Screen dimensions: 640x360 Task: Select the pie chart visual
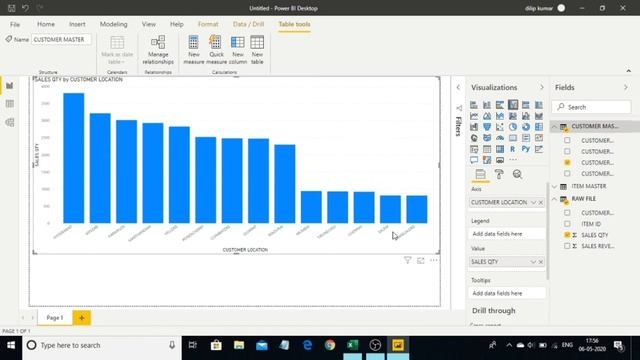point(513,127)
